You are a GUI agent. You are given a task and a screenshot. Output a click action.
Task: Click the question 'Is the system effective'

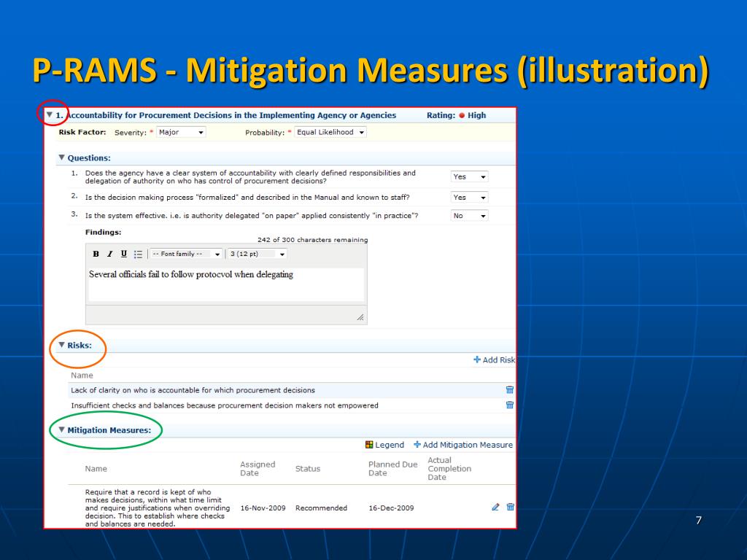click(252, 216)
